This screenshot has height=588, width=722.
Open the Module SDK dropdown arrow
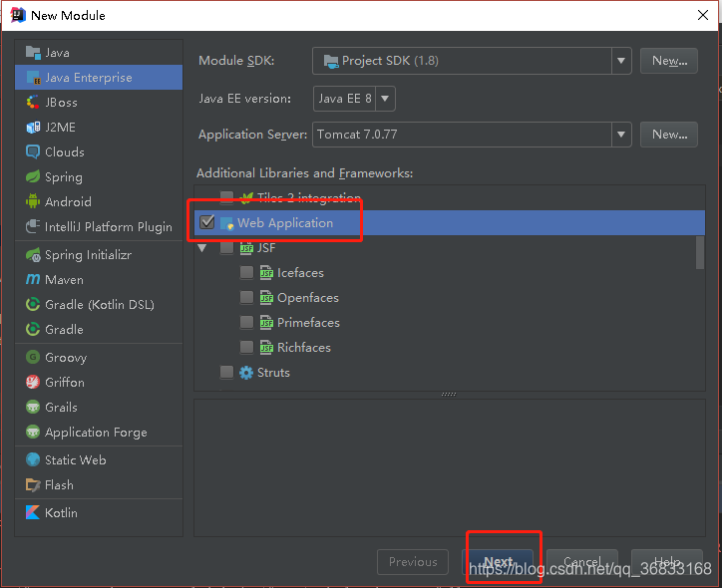pos(621,61)
